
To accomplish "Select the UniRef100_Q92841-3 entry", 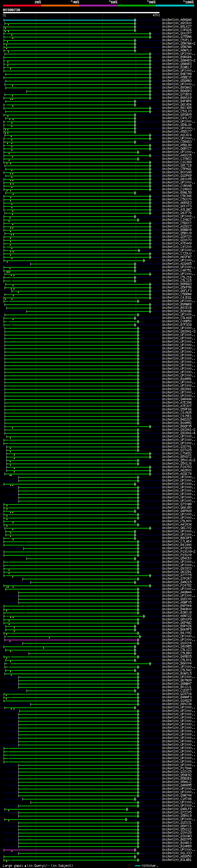I will [x=179, y=332].
